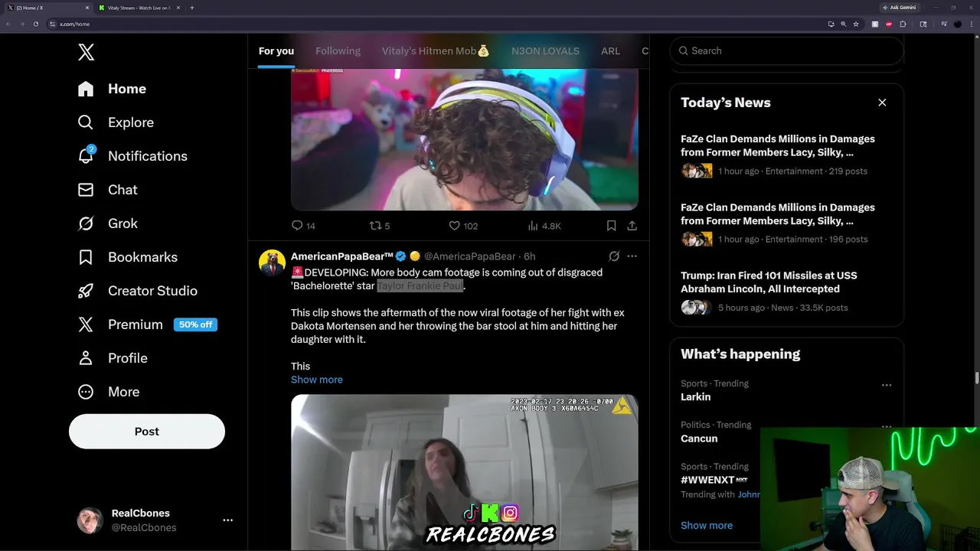The height and width of the screenshot is (551, 980).
Task: Expand post text with Show more
Action: pos(317,380)
